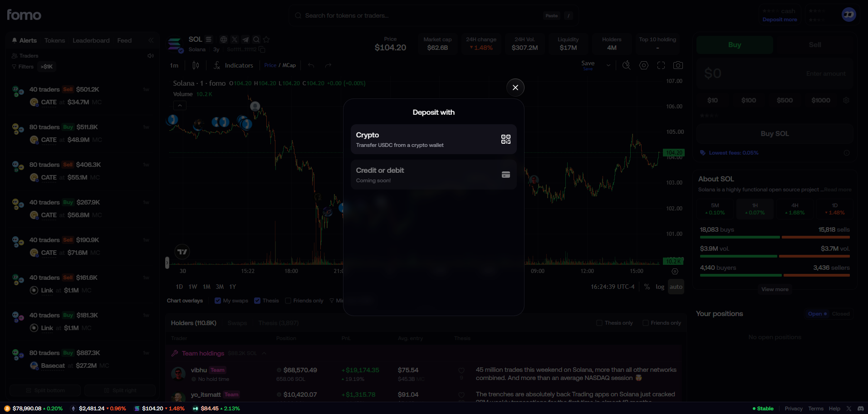Edit preset amounts gear icon
This screenshot has width=868, height=414.
pos(846,100)
